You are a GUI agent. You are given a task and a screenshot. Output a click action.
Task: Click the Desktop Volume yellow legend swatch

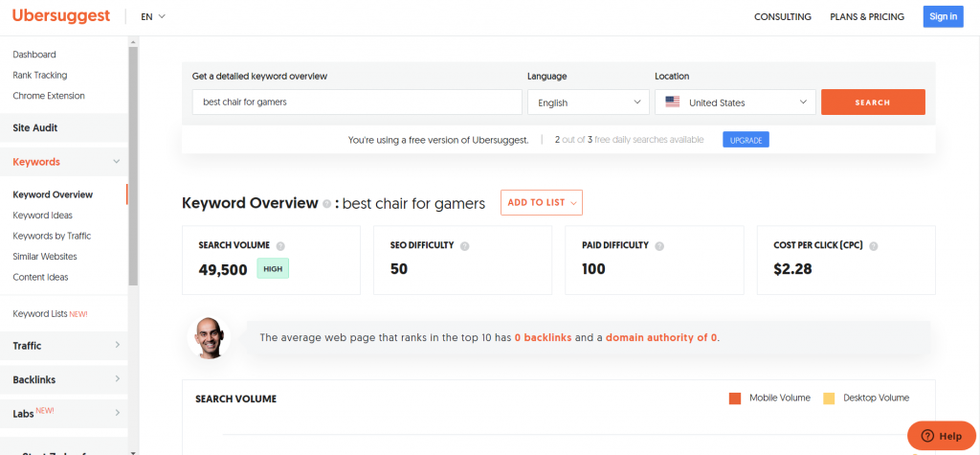click(x=829, y=398)
